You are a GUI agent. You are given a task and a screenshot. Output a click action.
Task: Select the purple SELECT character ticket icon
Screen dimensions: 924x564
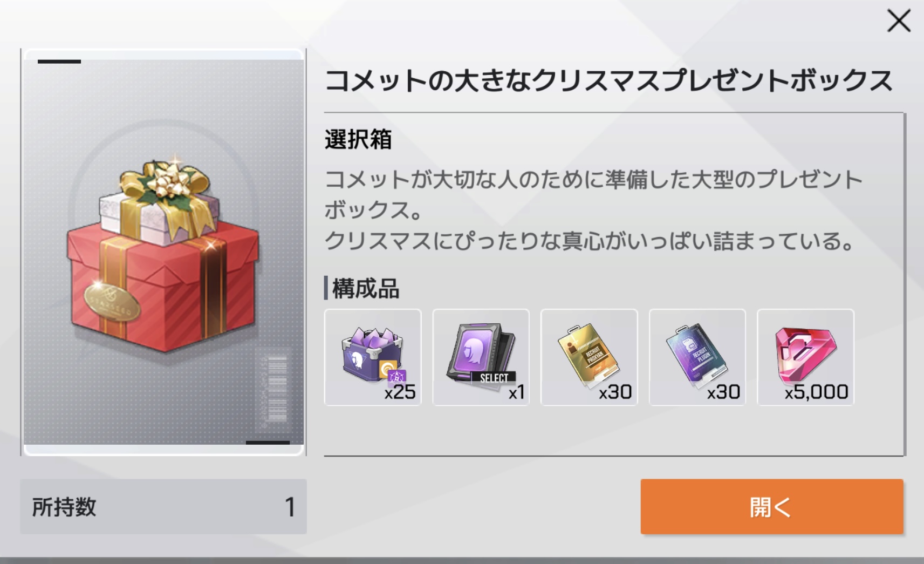[481, 357]
